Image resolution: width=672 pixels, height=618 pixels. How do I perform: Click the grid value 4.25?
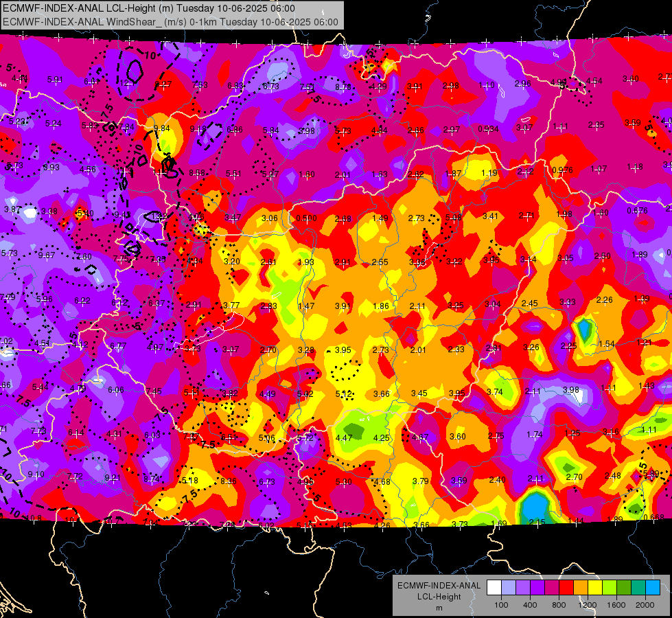(x=382, y=438)
